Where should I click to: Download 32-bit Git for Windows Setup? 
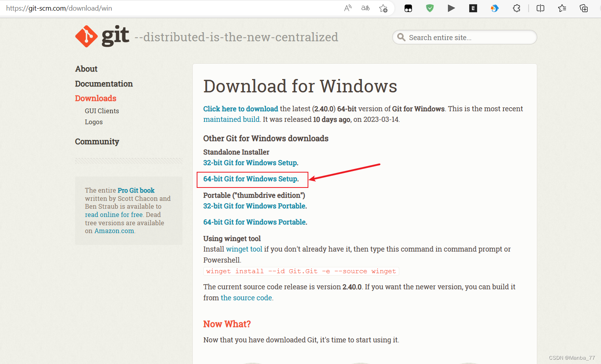coord(251,163)
